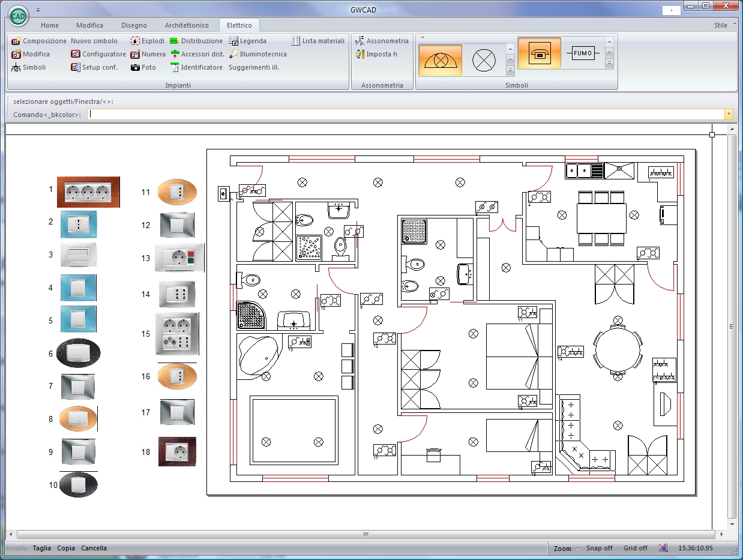This screenshot has width=743, height=560.
Task: Open the Configuratore tool
Action: pos(76,55)
